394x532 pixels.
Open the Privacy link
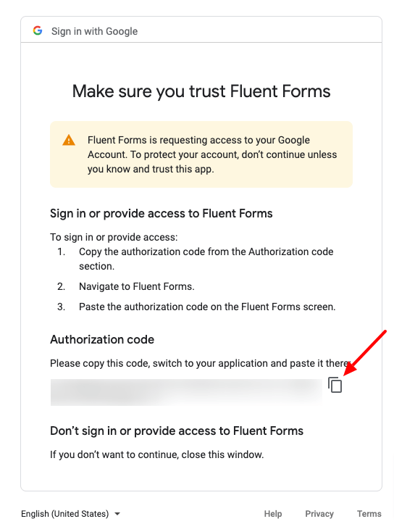pos(319,514)
